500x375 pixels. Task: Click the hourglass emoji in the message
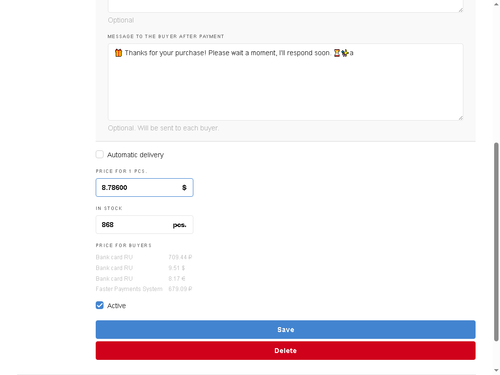click(337, 53)
